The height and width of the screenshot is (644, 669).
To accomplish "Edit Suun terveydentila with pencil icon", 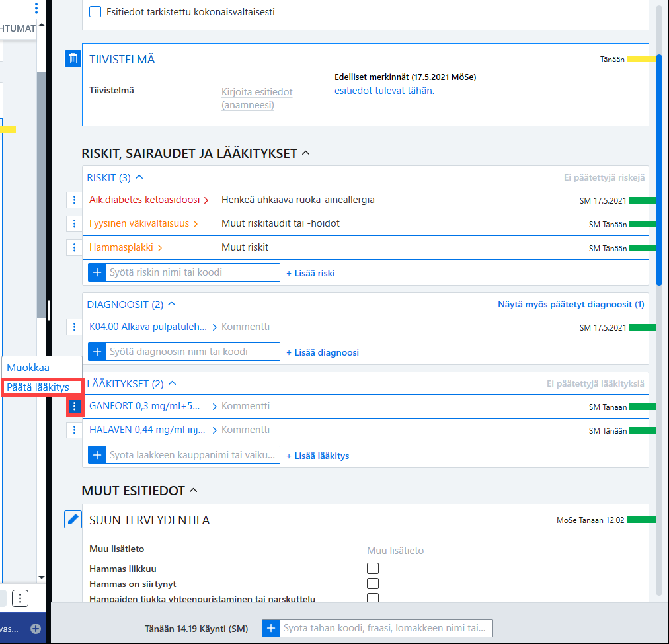I will tap(73, 520).
